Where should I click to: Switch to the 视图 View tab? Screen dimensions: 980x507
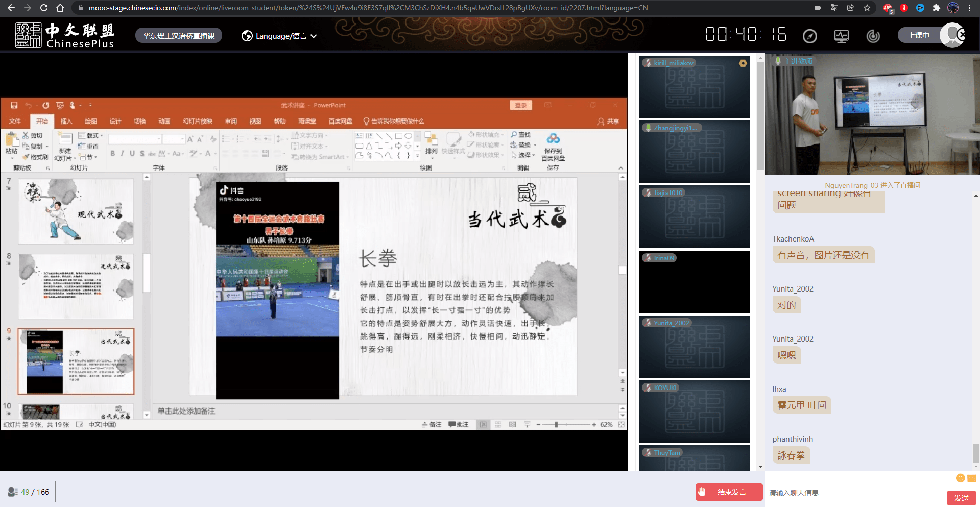coord(255,121)
